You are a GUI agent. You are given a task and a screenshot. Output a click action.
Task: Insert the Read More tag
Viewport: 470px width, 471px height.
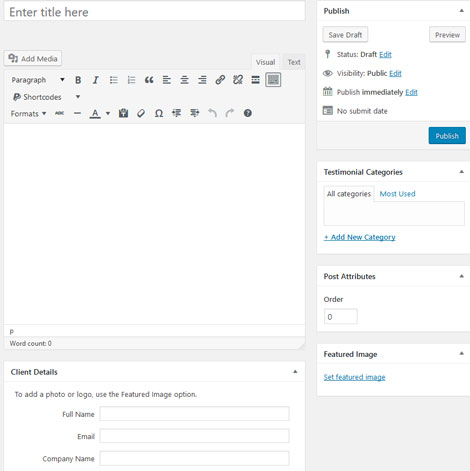(255, 80)
